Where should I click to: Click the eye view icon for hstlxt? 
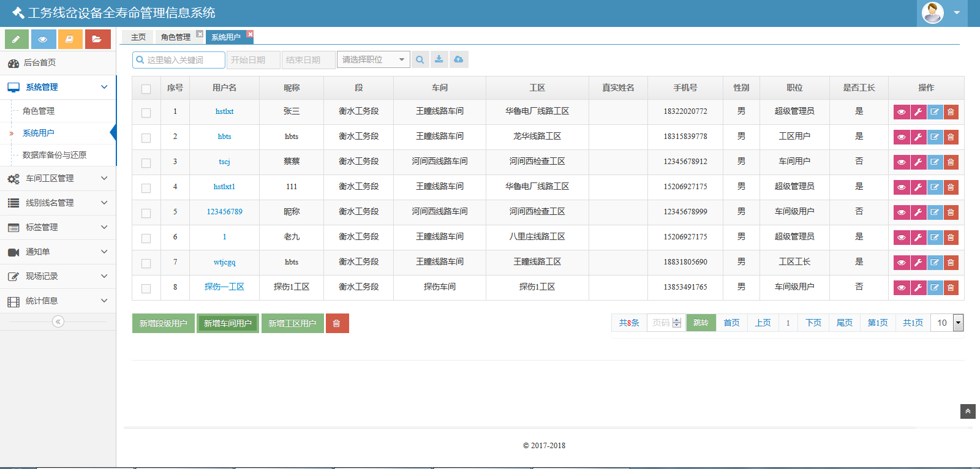(x=901, y=112)
